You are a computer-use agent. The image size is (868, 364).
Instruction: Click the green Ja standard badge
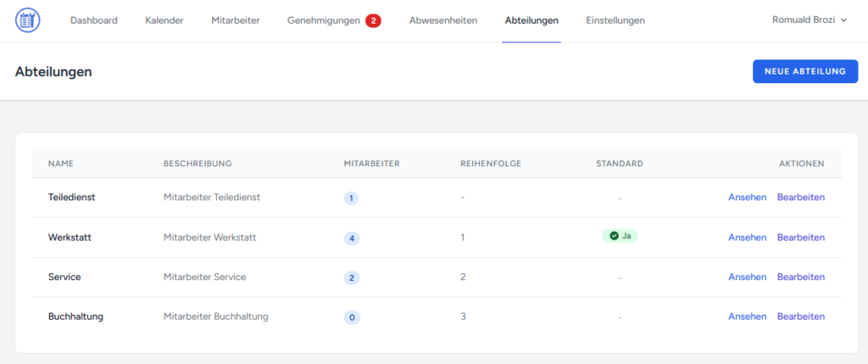point(620,236)
